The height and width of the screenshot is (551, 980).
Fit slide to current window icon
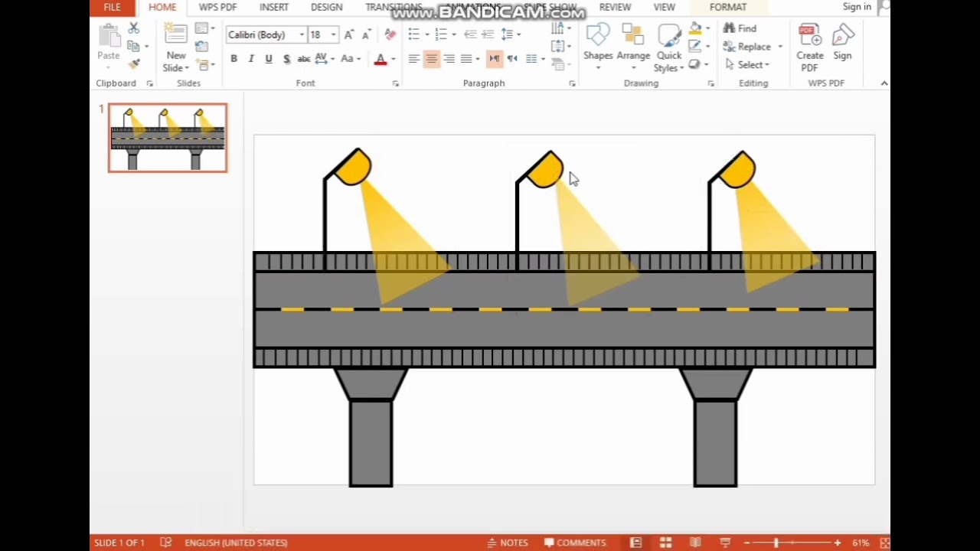(x=884, y=543)
